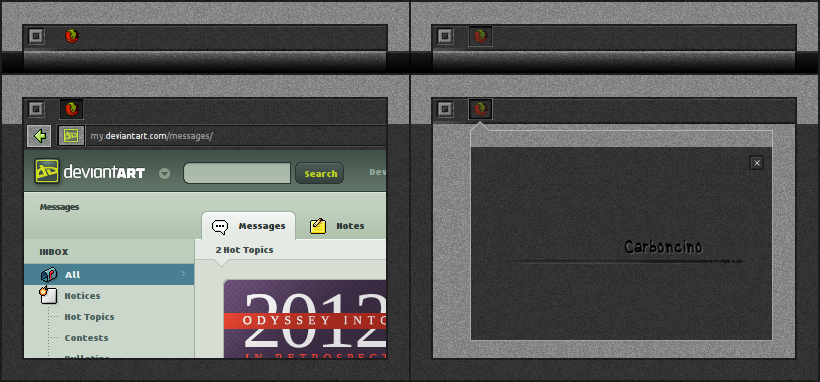The width and height of the screenshot is (820, 382).
Task: Open the 2012 Odyssey banner thumbnail
Action: click(x=305, y=319)
